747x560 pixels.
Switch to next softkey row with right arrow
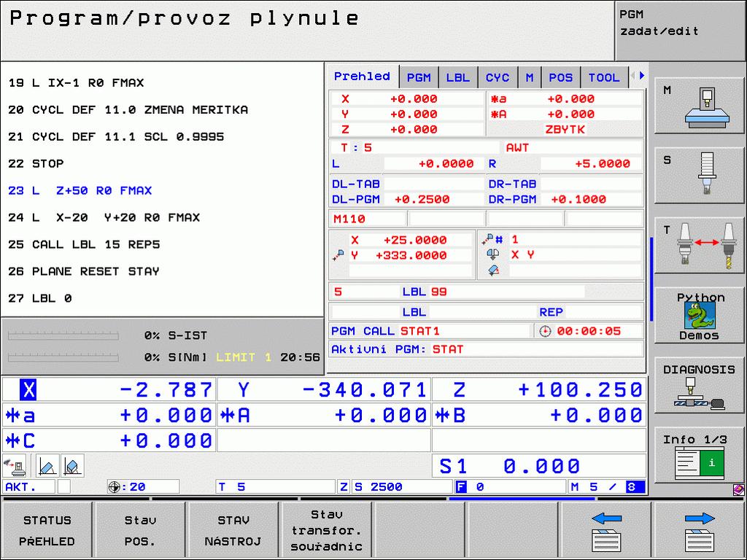(x=699, y=531)
